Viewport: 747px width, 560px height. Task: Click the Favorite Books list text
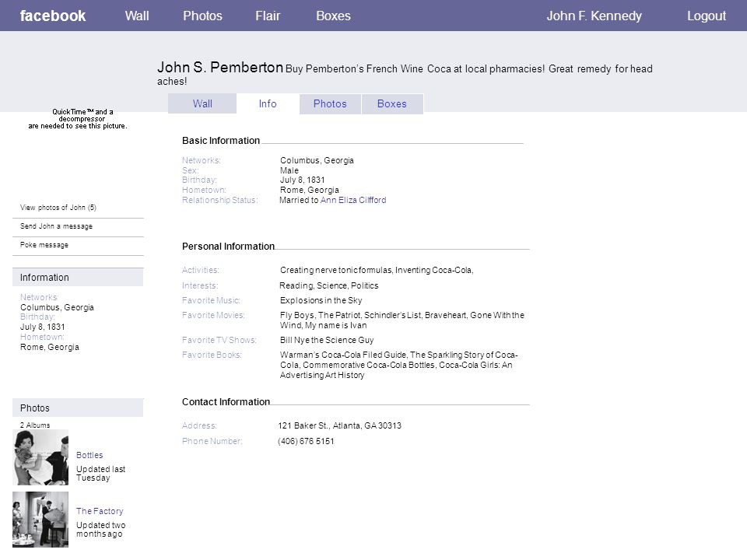[x=398, y=365]
